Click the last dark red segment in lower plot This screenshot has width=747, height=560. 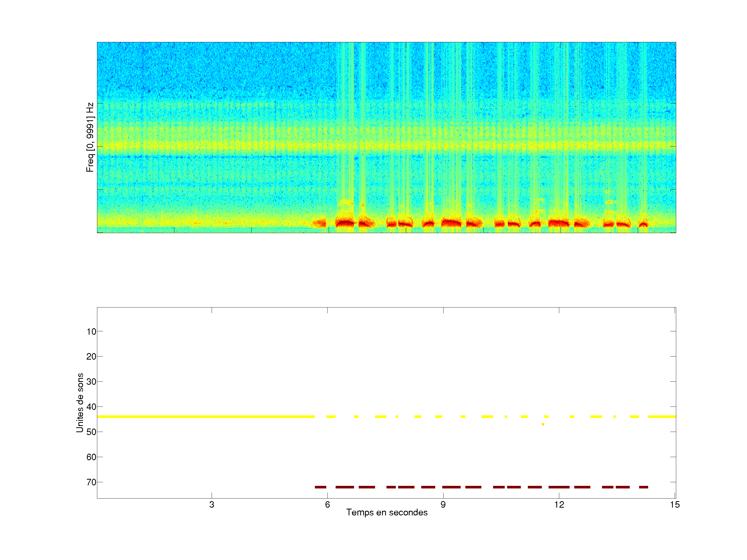(643, 487)
